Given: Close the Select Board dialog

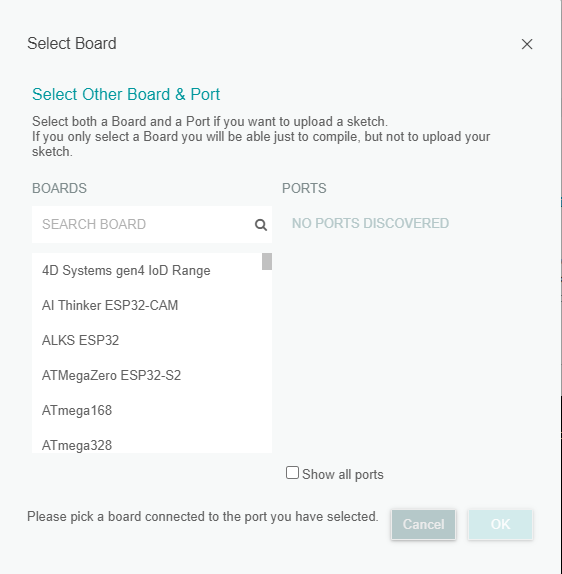Looking at the screenshot, I should pyautogui.click(x=527, y=44).
